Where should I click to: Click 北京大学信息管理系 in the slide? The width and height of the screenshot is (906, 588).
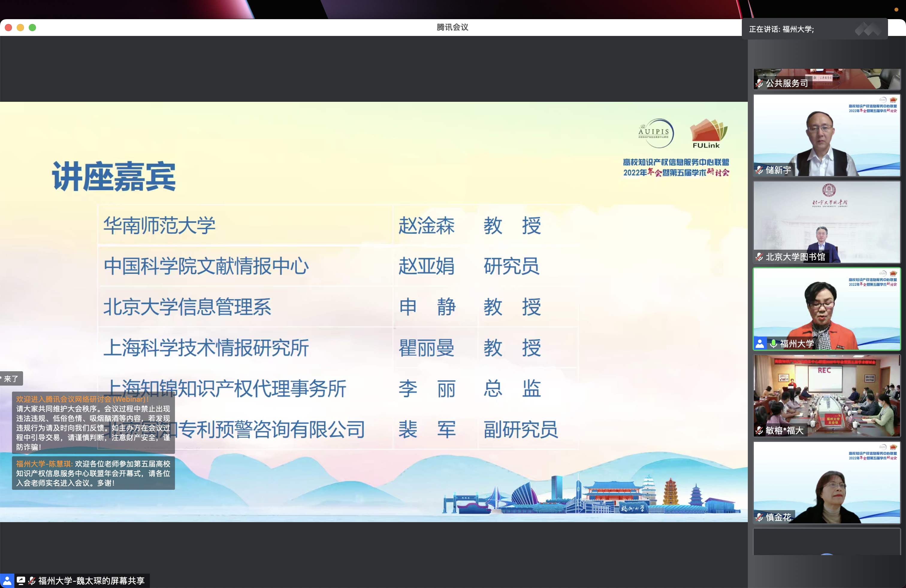pos(187,307)
